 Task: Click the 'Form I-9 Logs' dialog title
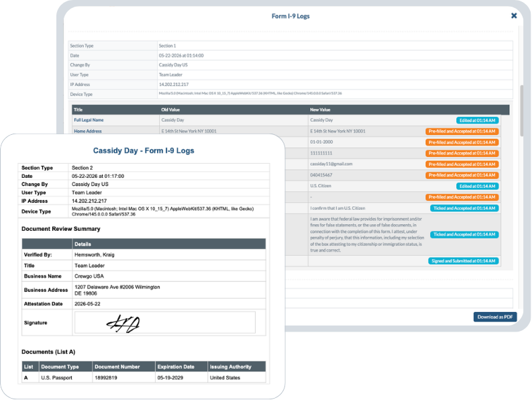tap(290, 16)
